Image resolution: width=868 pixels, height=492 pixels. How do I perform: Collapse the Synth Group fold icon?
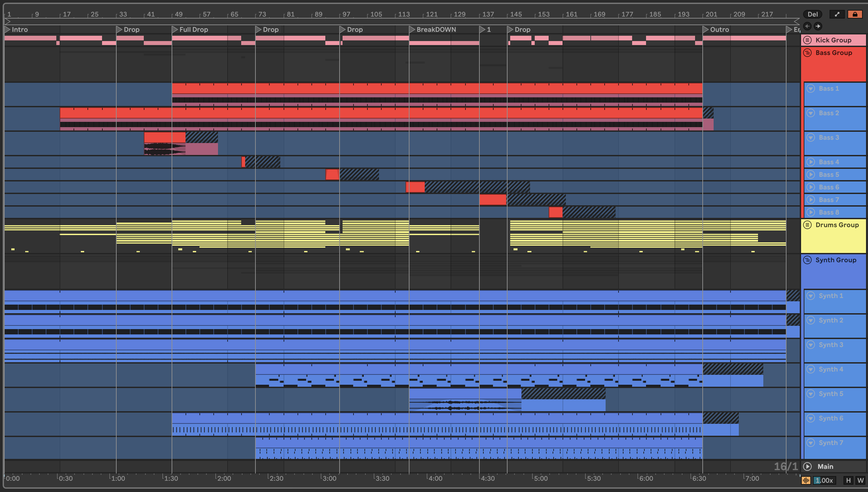[807, 260]
